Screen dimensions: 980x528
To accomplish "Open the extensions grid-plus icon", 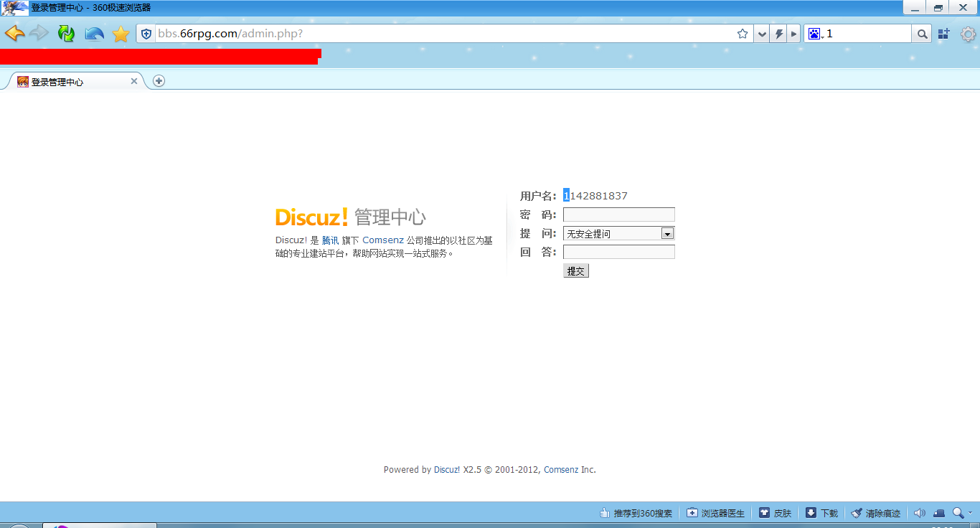I will click(x=943, y=34).
